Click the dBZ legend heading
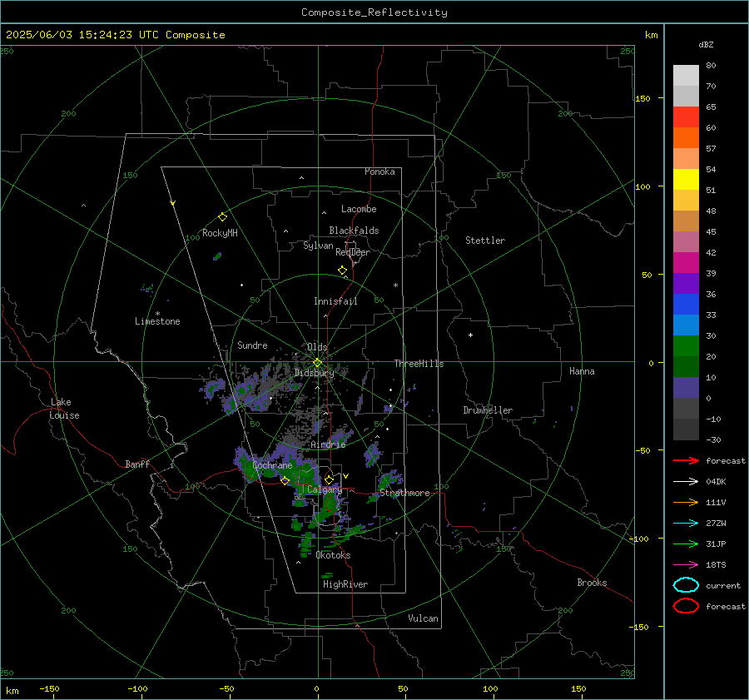The width and height of the screenshot is (749, 700). tap(706, 44)
